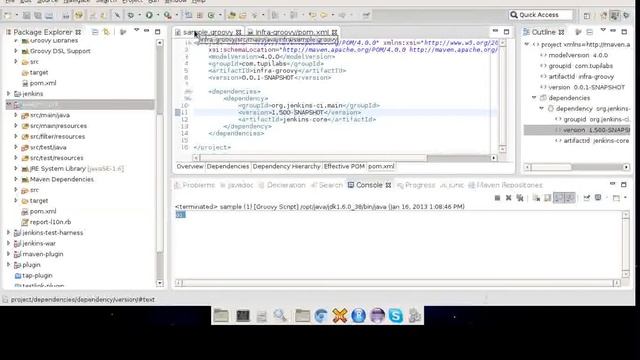
Task: Expand the maven-plugin project
Action: coord(9,254)
